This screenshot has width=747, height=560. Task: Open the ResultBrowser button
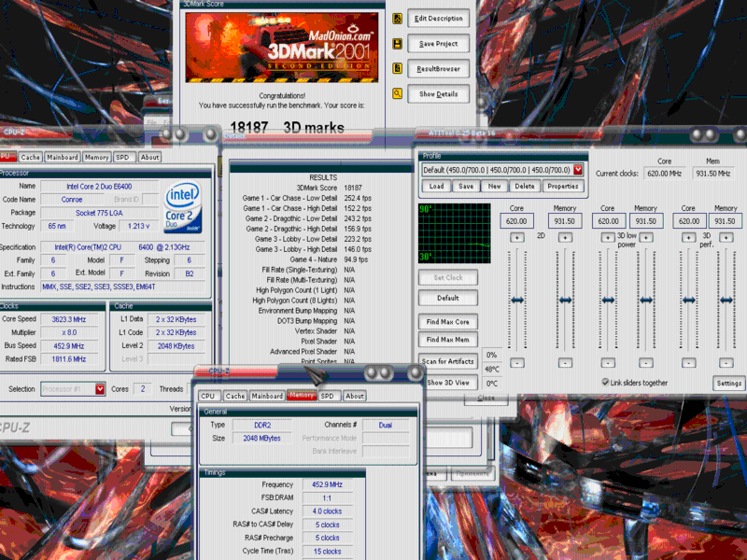tap(438, 68)
